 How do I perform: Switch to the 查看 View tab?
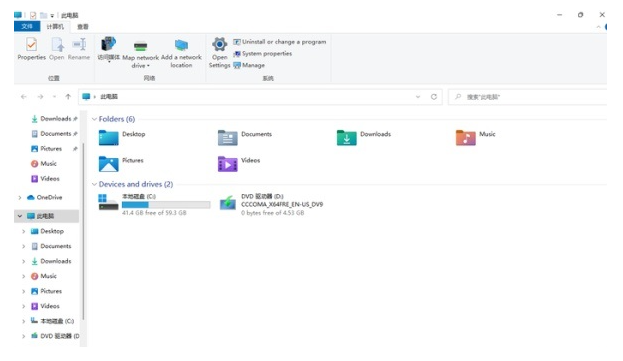[x=83, y=27]
